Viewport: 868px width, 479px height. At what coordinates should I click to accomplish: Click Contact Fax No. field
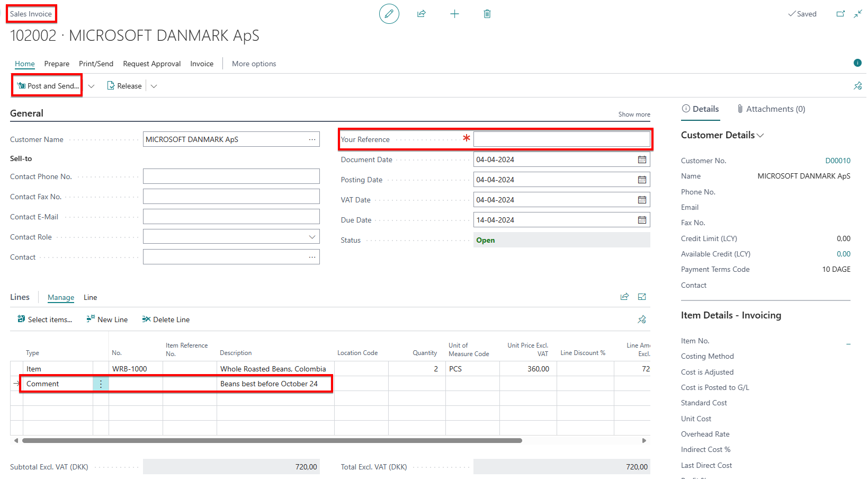231,197
